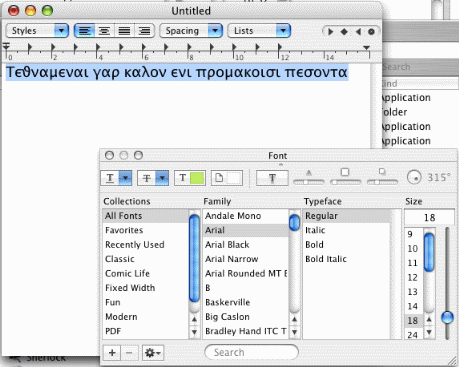The image size is (459, 367).
Task: Select the Classic collection
Action: click(x=146, y=259)
